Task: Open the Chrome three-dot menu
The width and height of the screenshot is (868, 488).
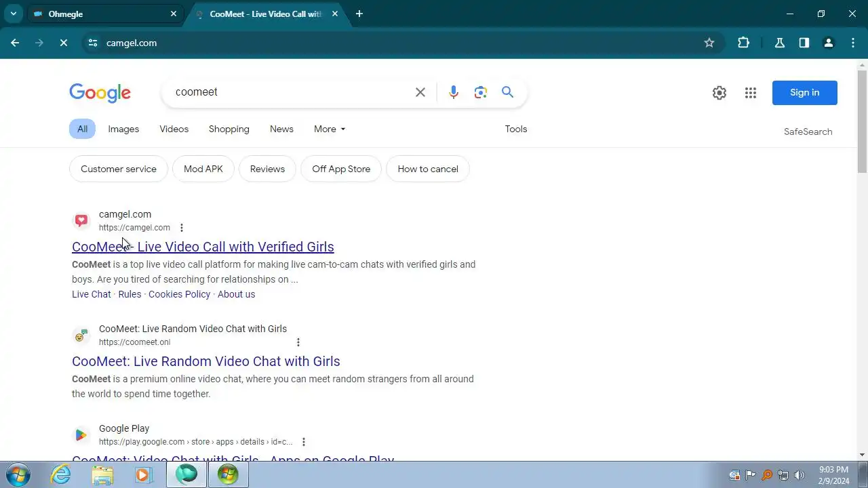Action: coord(853,43)
